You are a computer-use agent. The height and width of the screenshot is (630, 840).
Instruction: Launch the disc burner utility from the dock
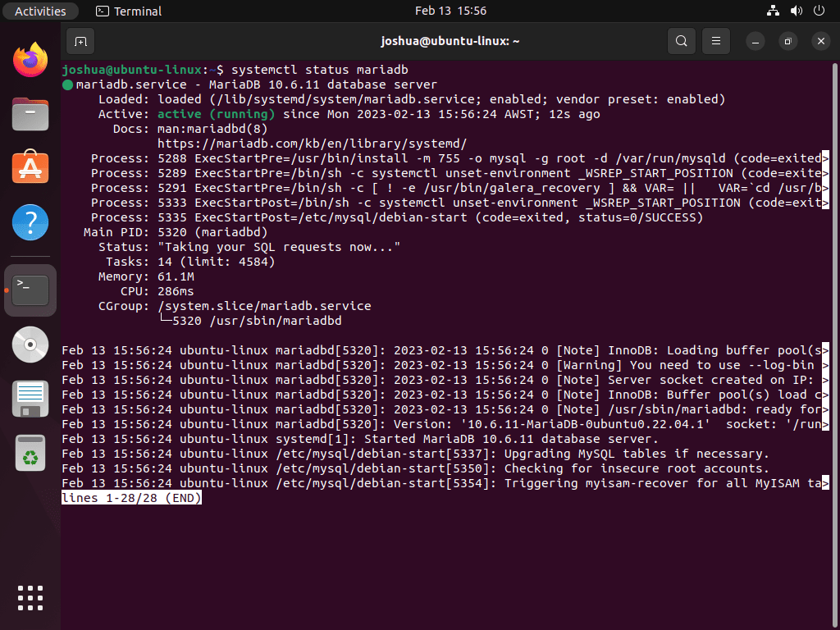tap(30, 345)
